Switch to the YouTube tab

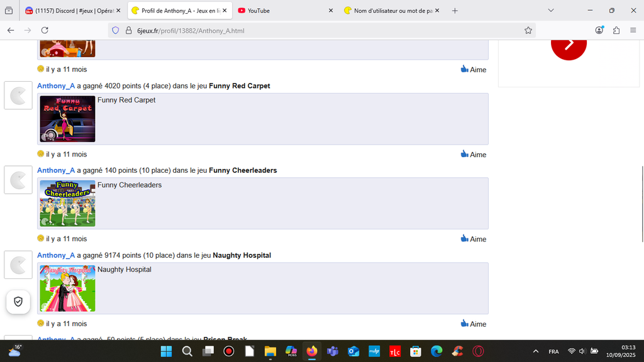click(284, 11)
